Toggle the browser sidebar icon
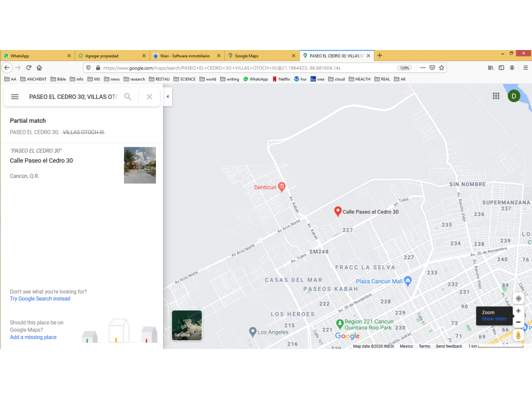This screenshot has height=399, width=532. click(502, 67)
